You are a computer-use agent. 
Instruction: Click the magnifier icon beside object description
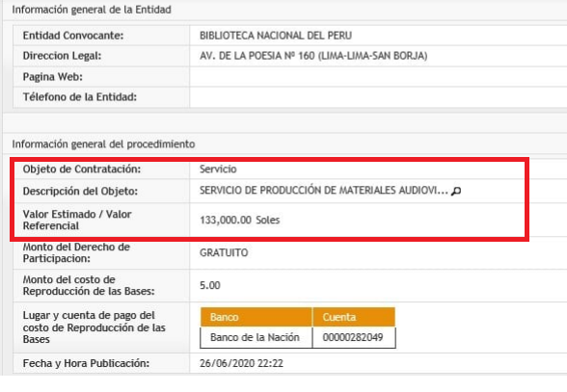click(x=456, y=191)
